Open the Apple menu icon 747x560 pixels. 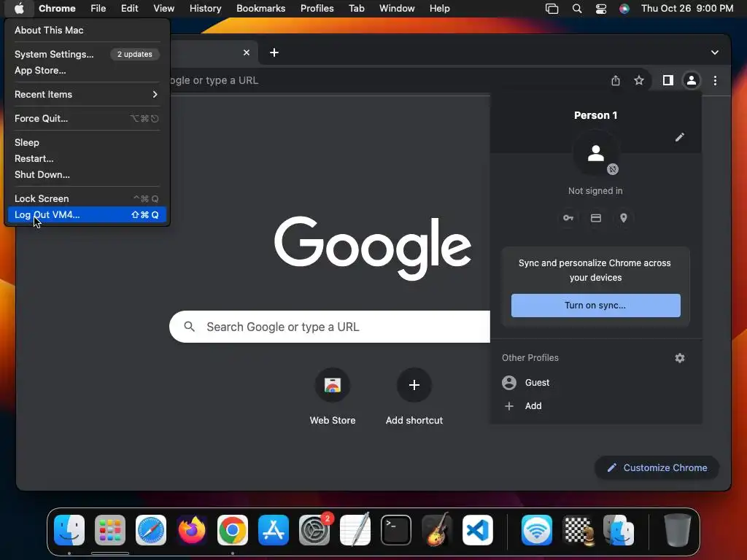point(19,8)
